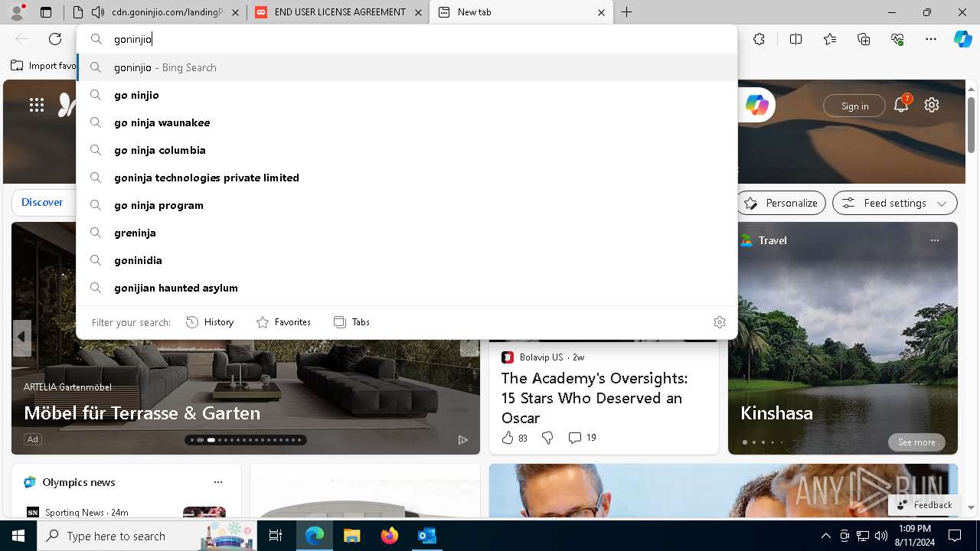The height and width of the screenshot is (551, 980).
Task: Go to previous ad slide arrow
Action: [21, 337]
